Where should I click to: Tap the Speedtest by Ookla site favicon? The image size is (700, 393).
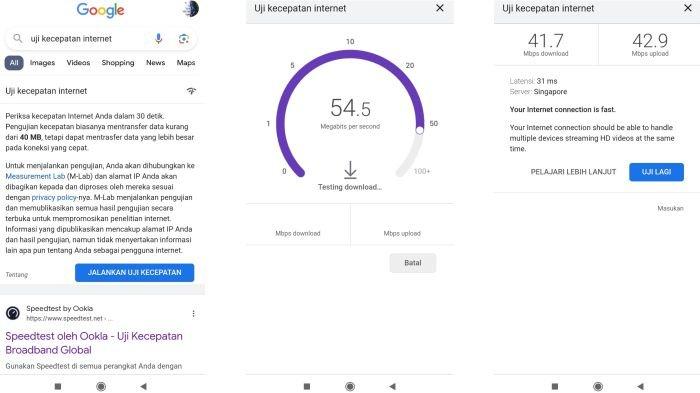13,313
